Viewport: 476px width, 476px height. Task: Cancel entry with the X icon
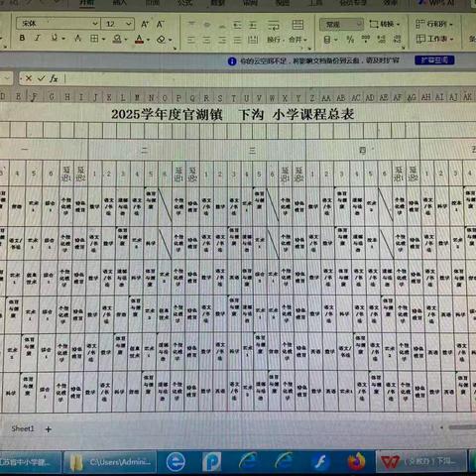pyautogui.click(x=29, y=78)
